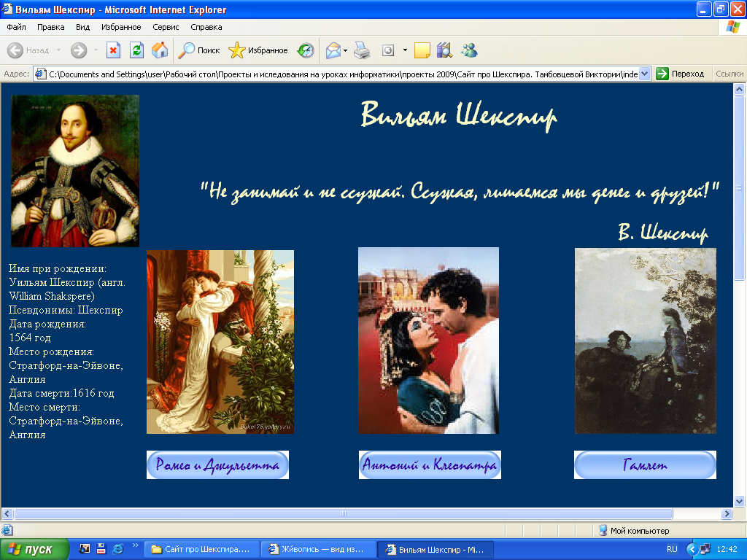Open the пуск Start menu
This screenshot has height=560, width=747.
34,549
